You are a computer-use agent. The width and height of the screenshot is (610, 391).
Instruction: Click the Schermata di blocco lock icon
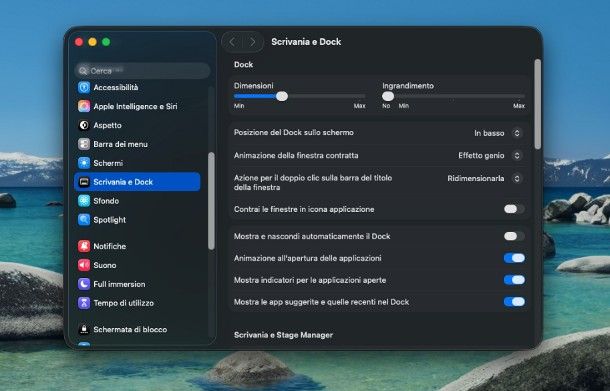pyautogui.click(x=84, y=329)
